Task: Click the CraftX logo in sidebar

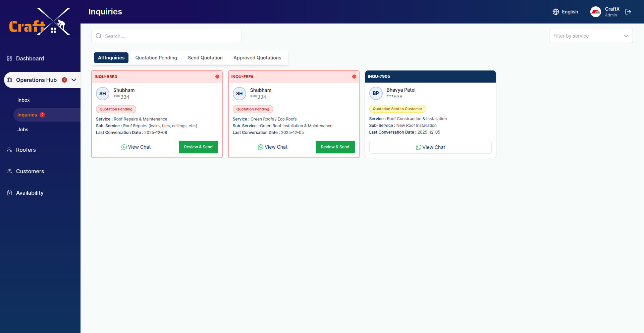Action: click(x=40, y=22)
